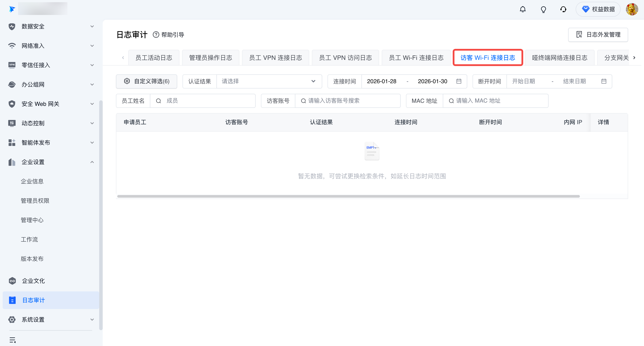
Task: Open 管理中心 in the sidebar
Action: (32, 220)
